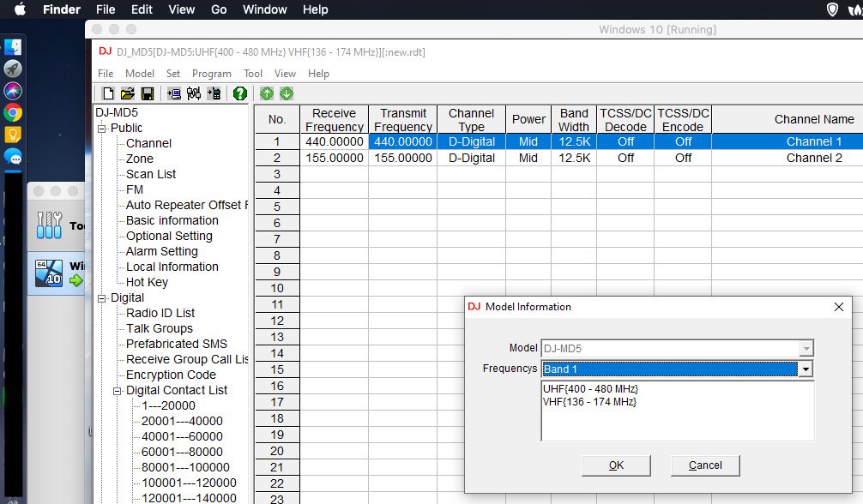Select Local Information tree item
This screenshot has width=863, height=504.
172,267
